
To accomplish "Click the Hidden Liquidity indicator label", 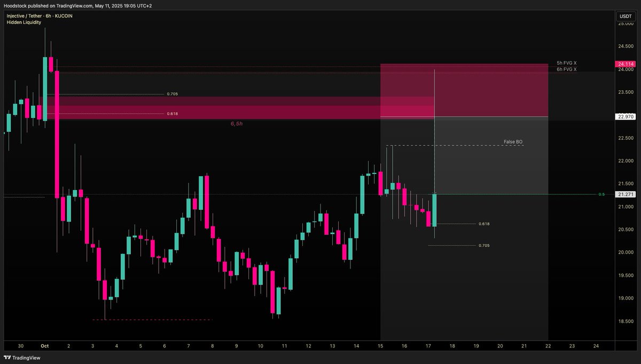I will (x=24, y=22).
